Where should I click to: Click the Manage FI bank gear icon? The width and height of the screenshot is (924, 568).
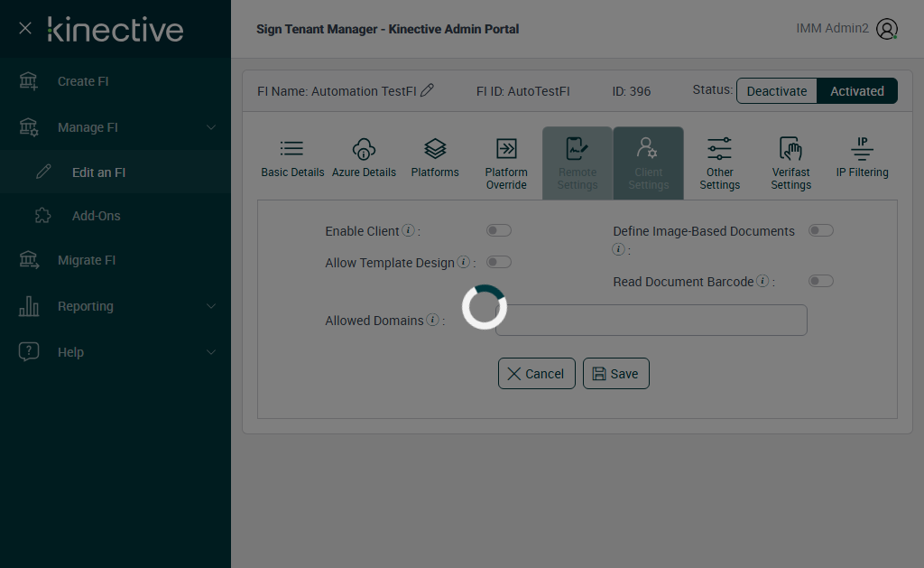click(x=28, y=126)
